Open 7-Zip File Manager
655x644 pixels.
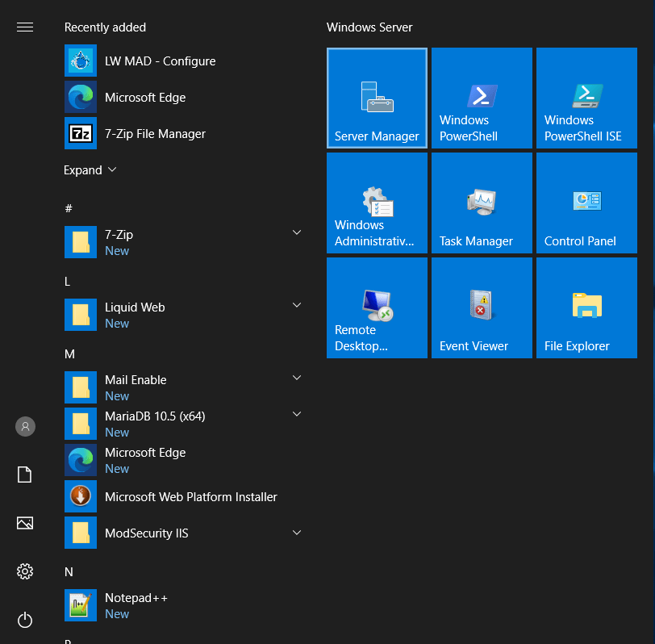(184, 133)
